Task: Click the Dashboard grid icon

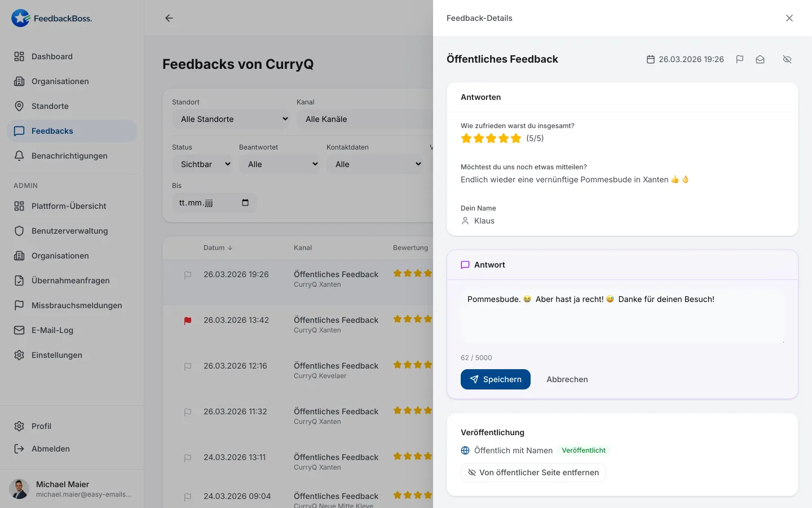Action: coord(19,56)
